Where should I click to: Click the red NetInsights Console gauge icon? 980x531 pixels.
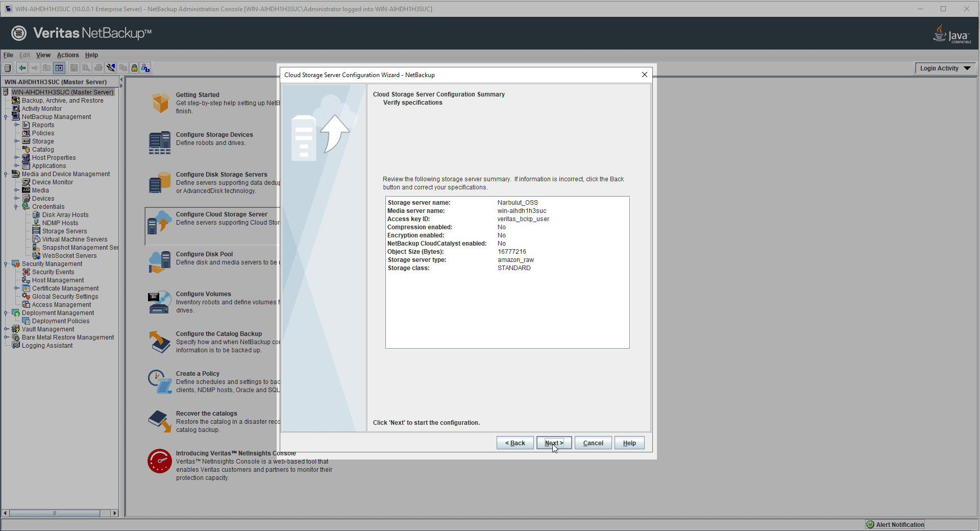click(x=159, y=461)
